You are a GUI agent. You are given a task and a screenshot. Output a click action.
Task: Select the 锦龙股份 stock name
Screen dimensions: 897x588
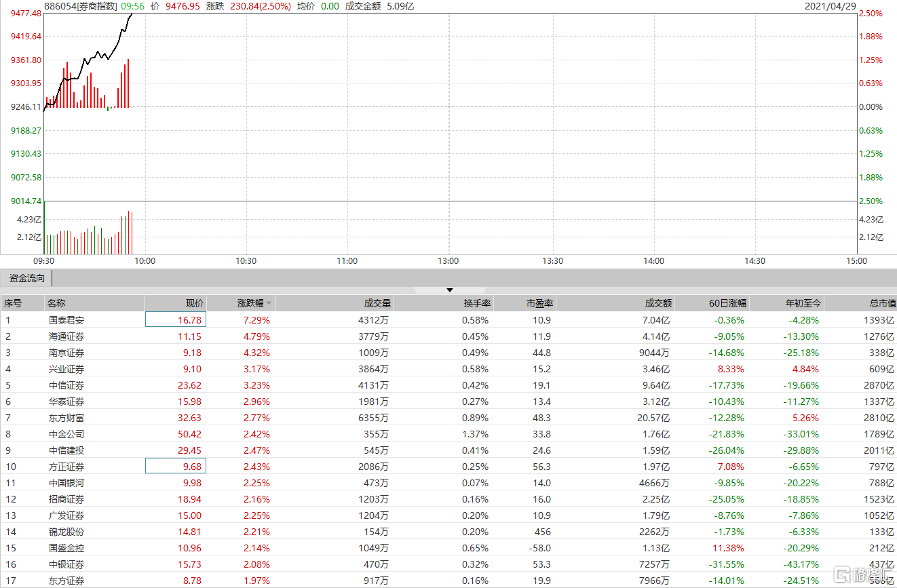[x=66, y=532]
